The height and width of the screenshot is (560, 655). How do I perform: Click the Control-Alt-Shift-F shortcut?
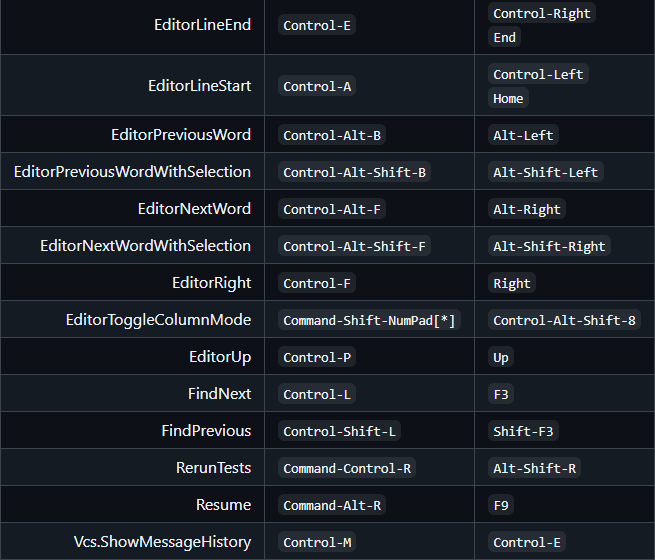pyautogui.click(x=354, y=246)
